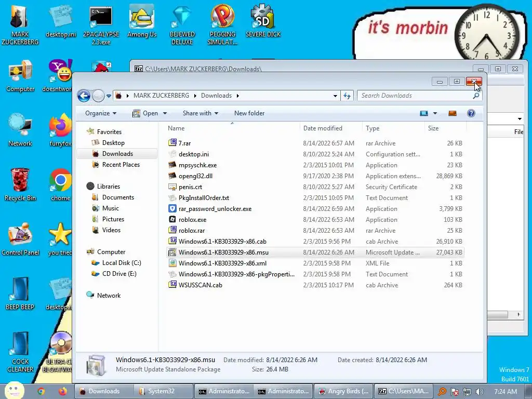
Task: Click the Downloads breadcrumb in address bar
Action: (x=216, y=96)
